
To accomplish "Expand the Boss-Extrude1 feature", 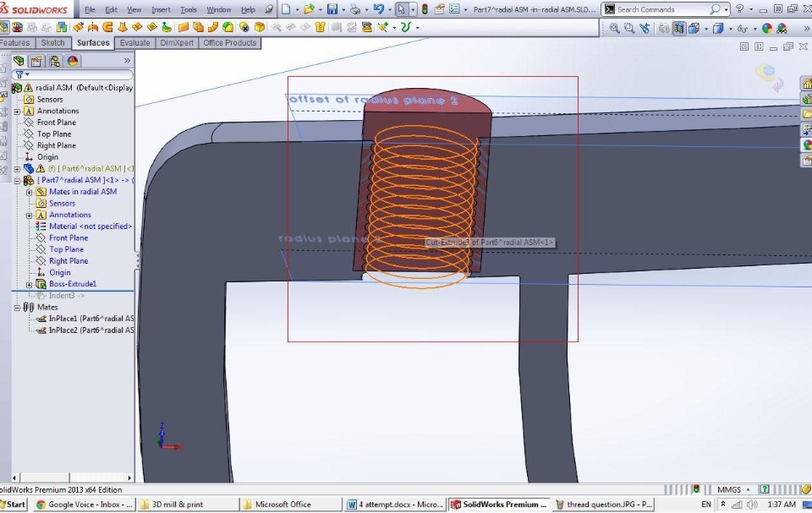I will pos(29,285).
